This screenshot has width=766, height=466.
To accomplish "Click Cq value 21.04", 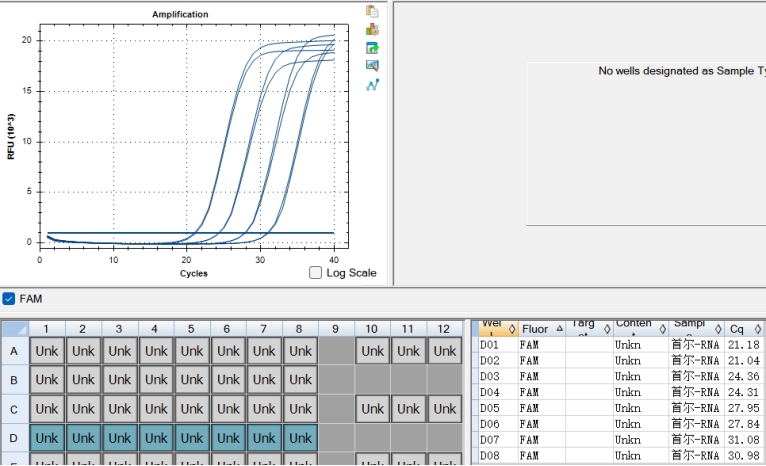I will 744,360.
